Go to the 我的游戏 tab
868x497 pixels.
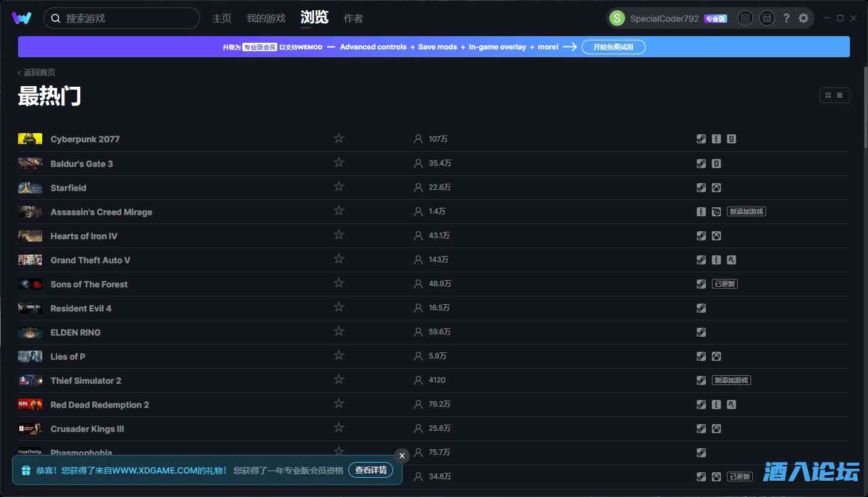(x=266, y=18)
